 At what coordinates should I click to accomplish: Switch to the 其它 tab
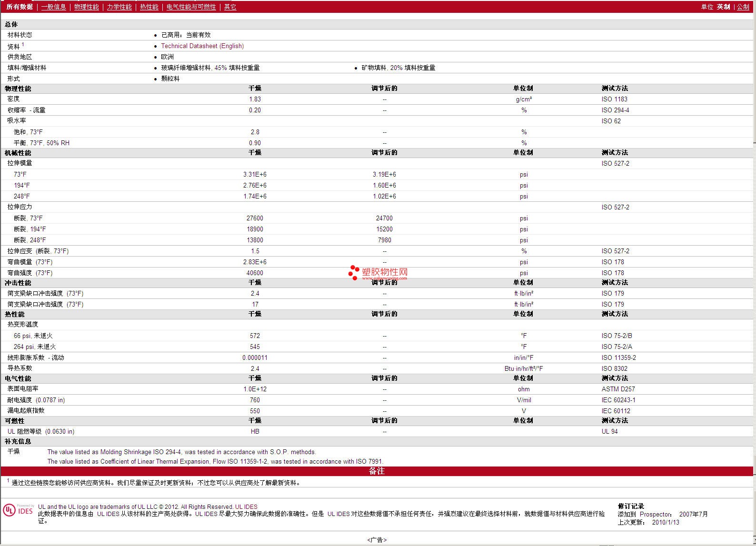[x=230, y=7]
